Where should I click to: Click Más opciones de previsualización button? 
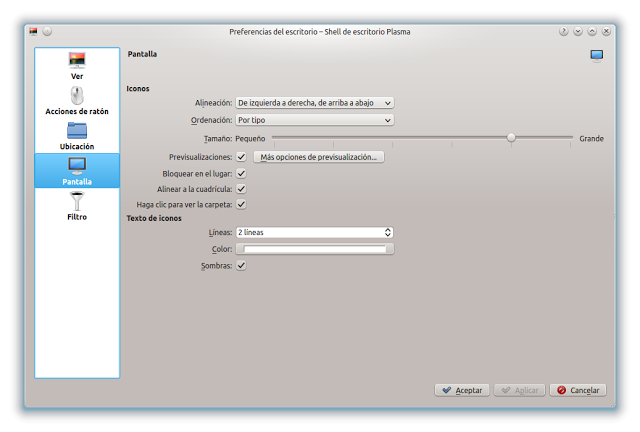[x=318, y=157]
